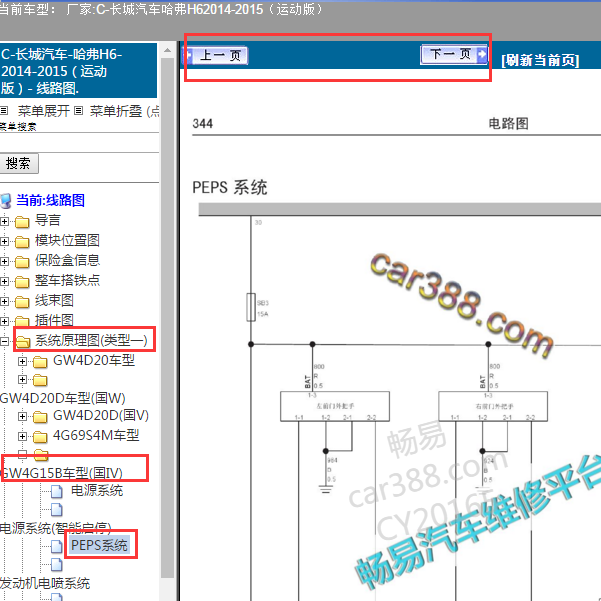Expand the 保险盒信息 folder node
The height and width of the screenshot is (601, 601).
click(4, 261)
